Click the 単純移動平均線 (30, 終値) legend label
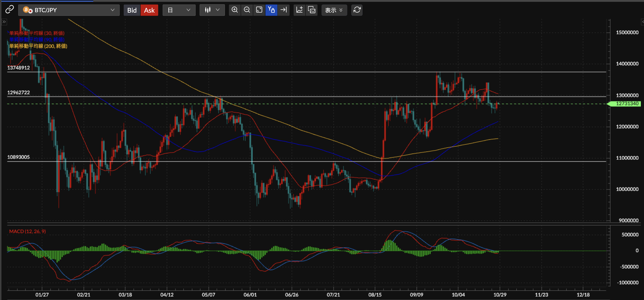 coord(37,33)
